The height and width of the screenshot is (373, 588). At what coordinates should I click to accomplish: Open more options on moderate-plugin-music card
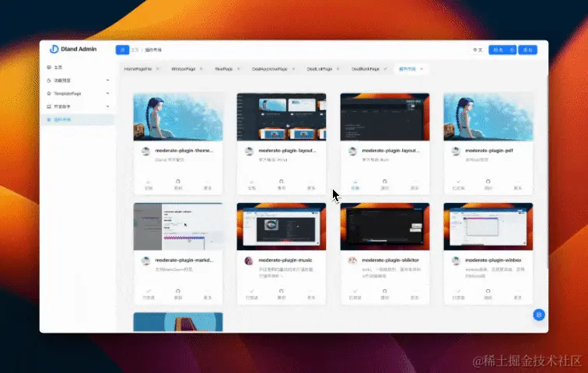311,294
